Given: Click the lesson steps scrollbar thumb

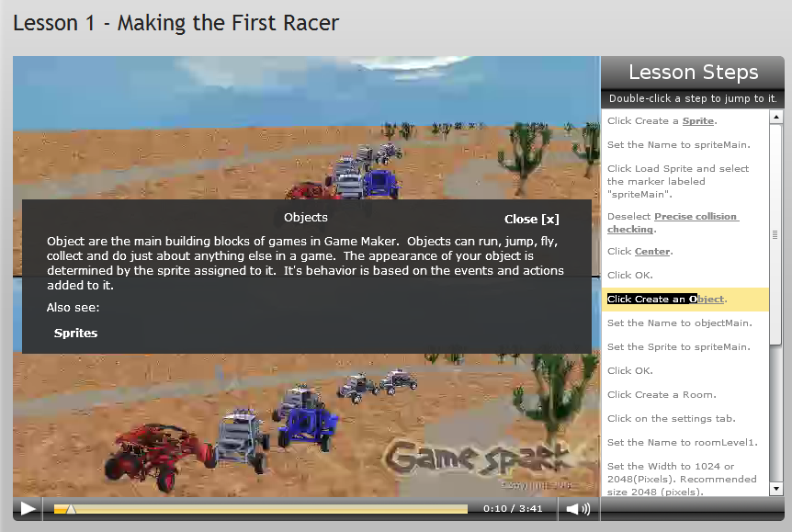Looking at the screenshot, I should 775,234.
